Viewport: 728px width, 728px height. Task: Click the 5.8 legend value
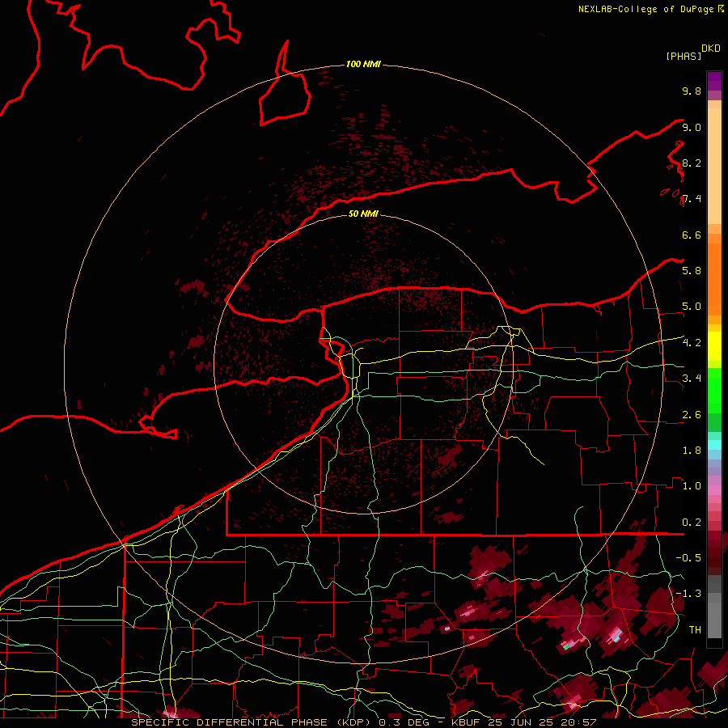click(x=692, y=271)
